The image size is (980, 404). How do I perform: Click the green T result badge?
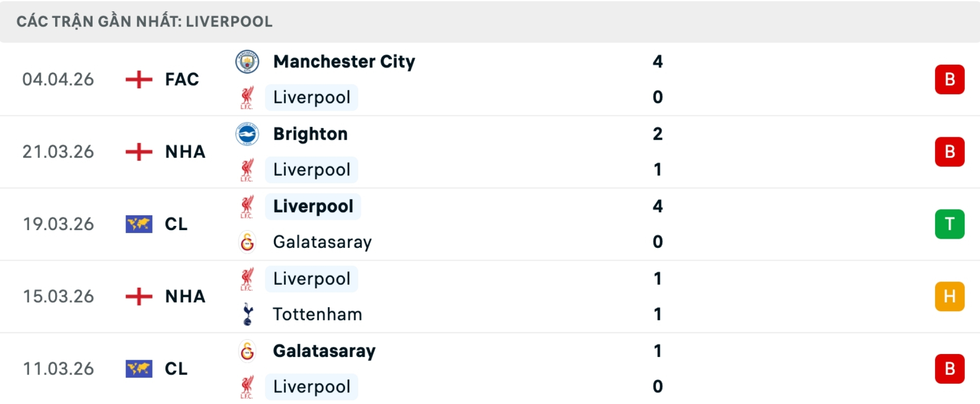pos(949,224)
